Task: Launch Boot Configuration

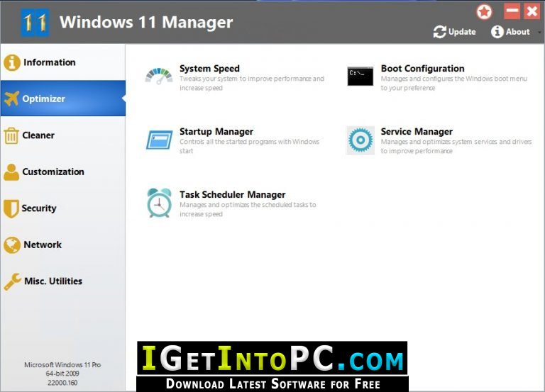Action: pos(423,68)
